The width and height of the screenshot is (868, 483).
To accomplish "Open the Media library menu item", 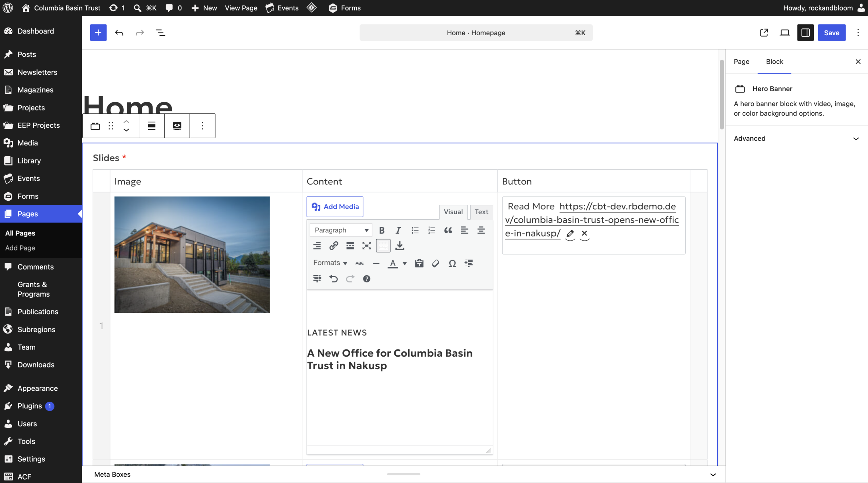I will point(41,143).
